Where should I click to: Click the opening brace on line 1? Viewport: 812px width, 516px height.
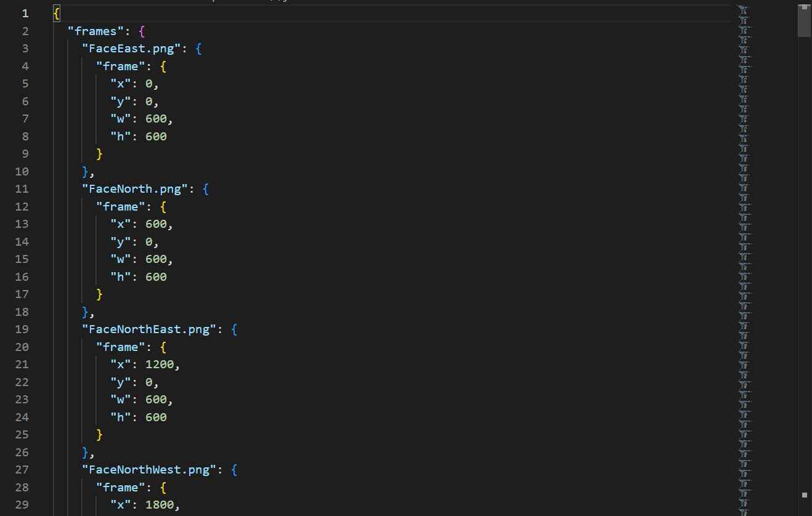[x=57, y=14]
